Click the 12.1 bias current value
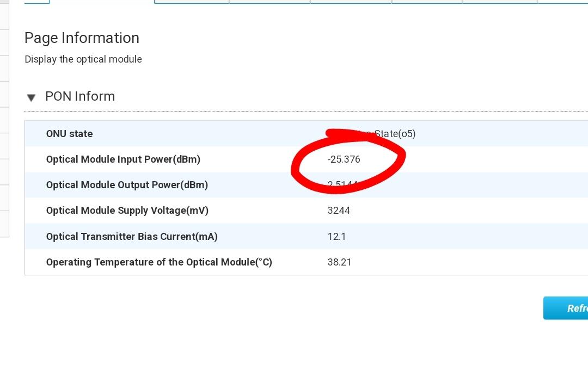 pos(336,237)
